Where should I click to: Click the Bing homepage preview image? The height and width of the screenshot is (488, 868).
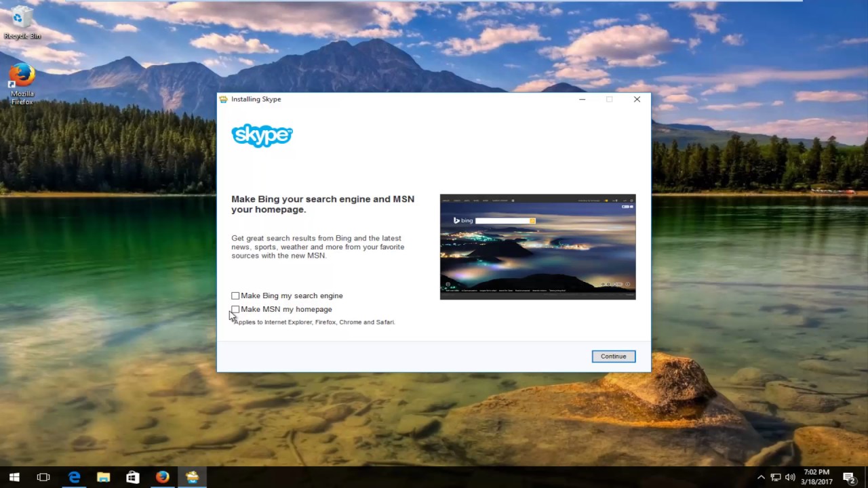point(538,247)
